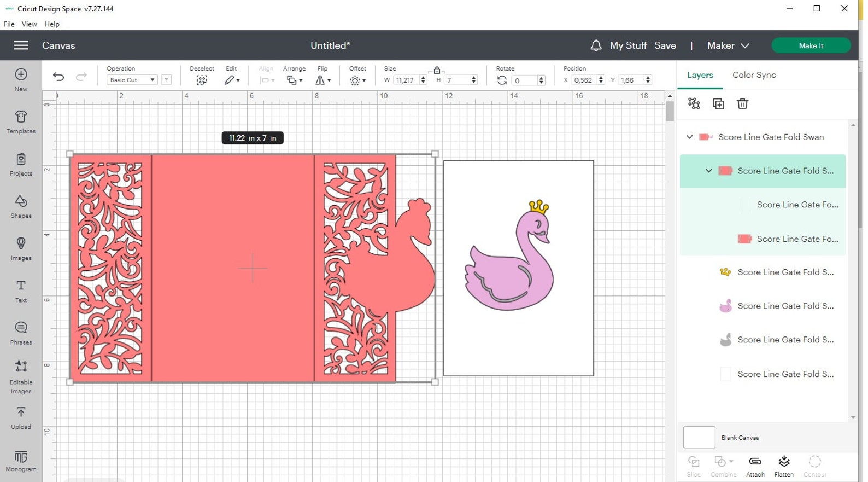Open the Monogram tool
868x482 pixels.
[x=21, y=461]
